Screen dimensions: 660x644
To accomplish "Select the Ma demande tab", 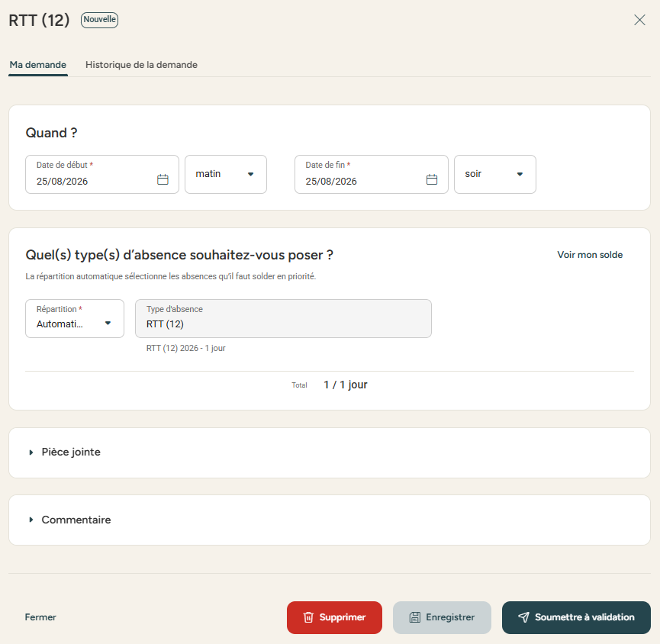I will point(38,65).
